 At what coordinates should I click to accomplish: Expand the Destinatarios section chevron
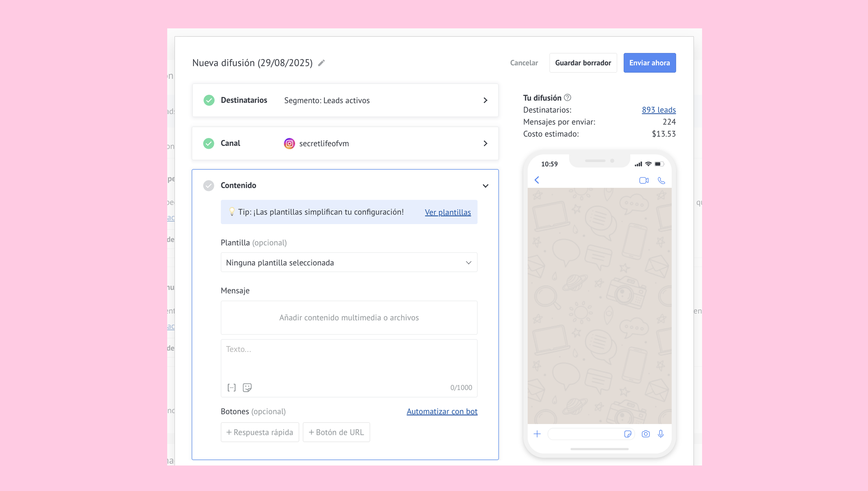coord(485,100)
